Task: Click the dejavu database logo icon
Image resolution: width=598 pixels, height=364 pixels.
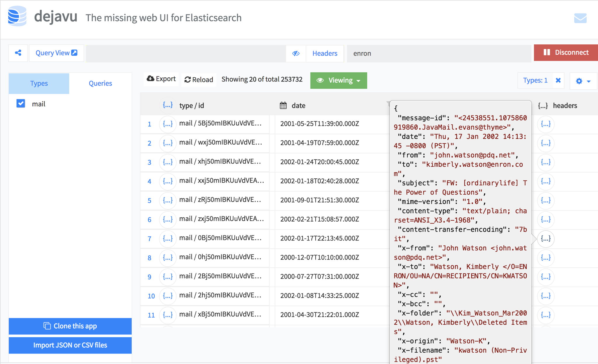Action: pos(17,16)
